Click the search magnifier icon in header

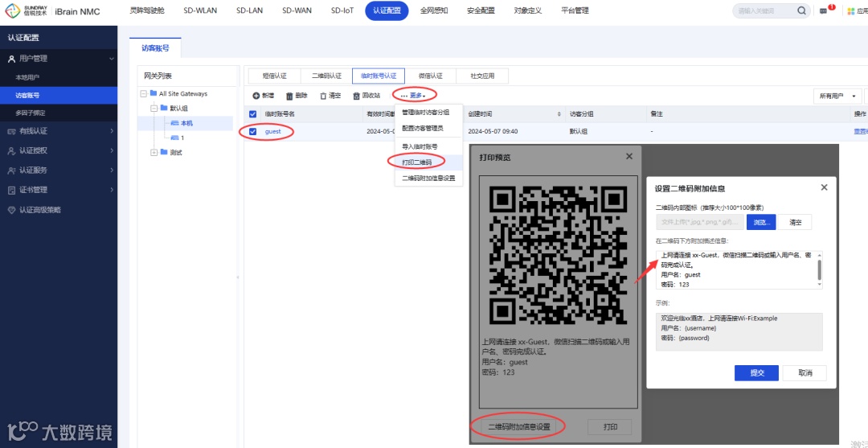801,10
